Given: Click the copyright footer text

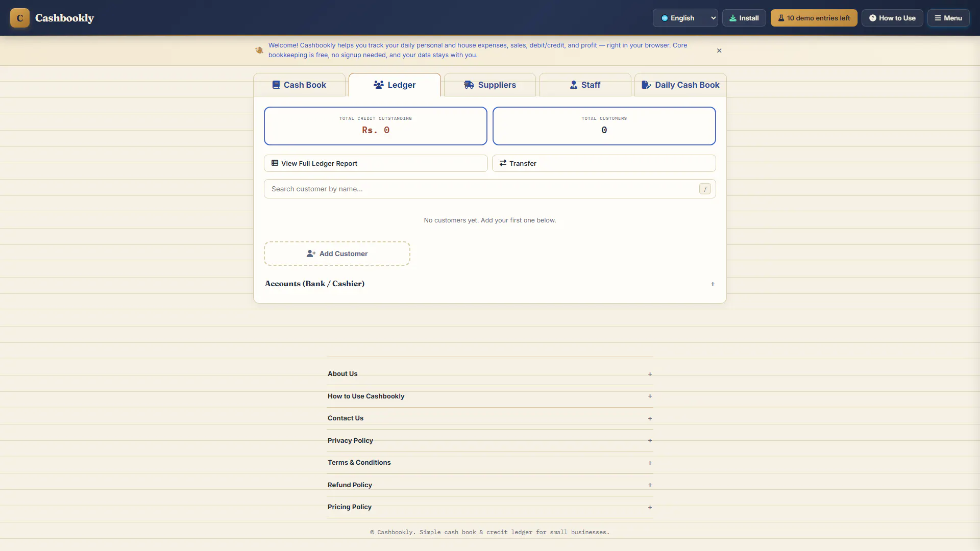Looking at the screenshot, I should pos(490,532).
